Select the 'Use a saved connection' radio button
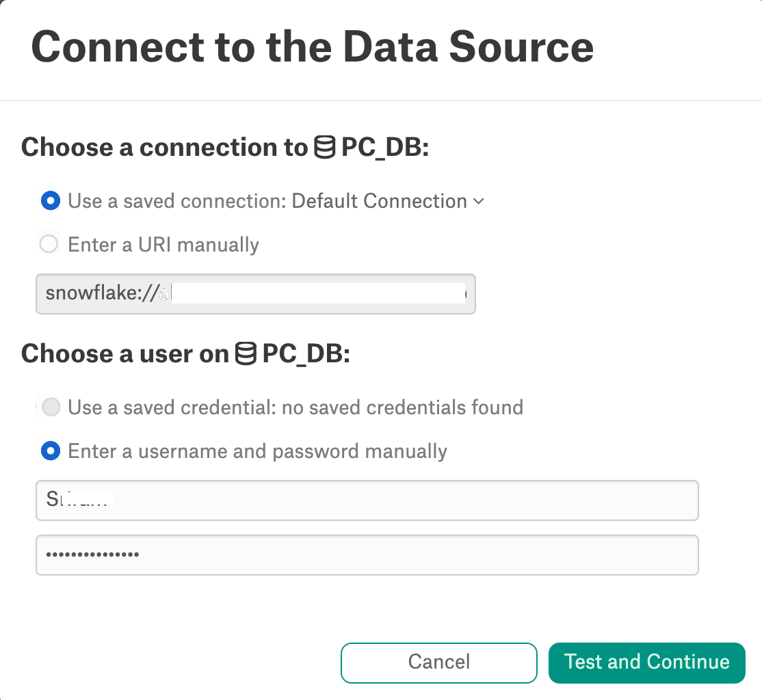 point(51,200)
